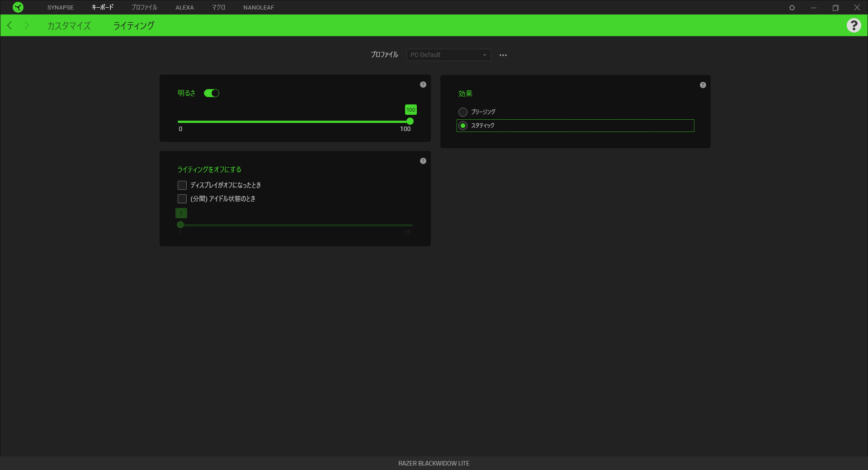The image size is (868, 470).
Task: Open the large help question mark
Action: (x=854, y=25)
